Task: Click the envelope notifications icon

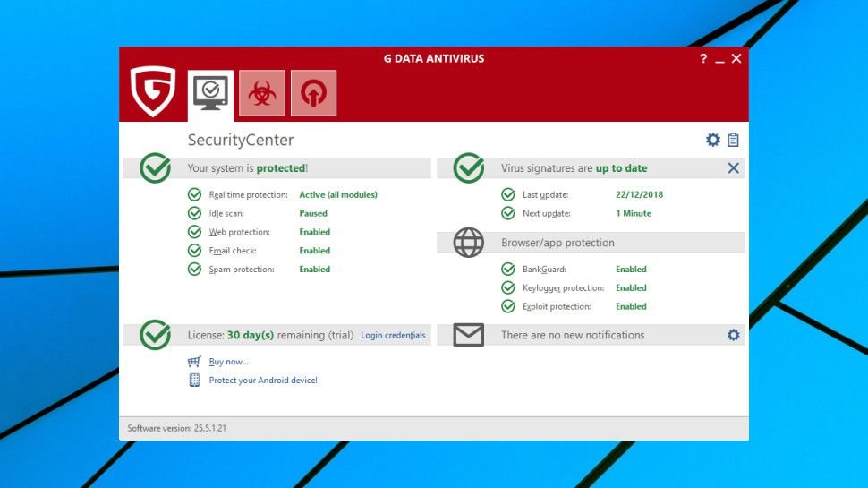Action: point(469,335)
